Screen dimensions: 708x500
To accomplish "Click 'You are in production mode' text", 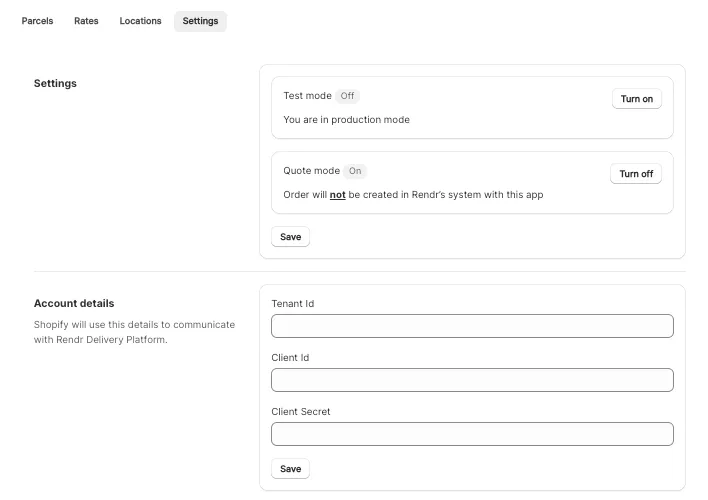I will click(346, 120).
